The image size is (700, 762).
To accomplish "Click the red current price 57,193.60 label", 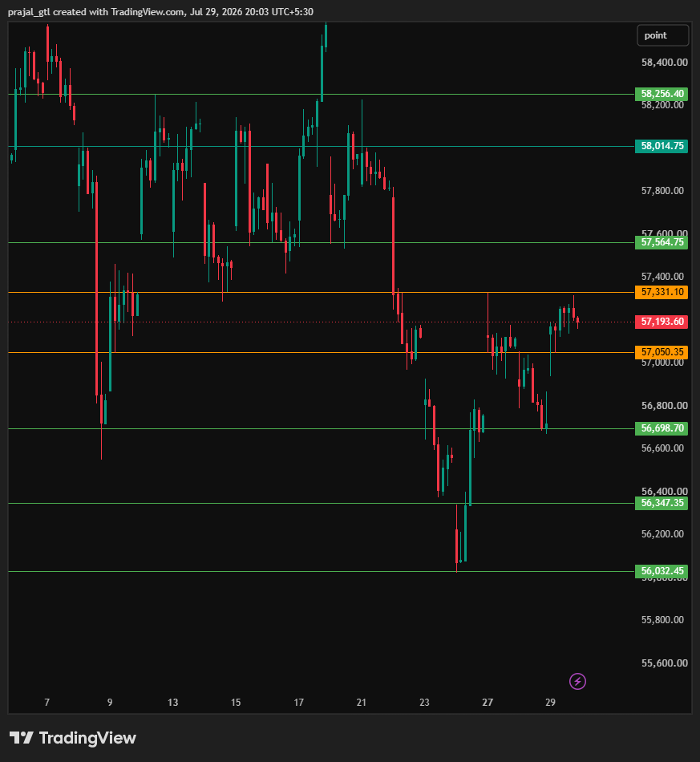I will tap(662, 322).
